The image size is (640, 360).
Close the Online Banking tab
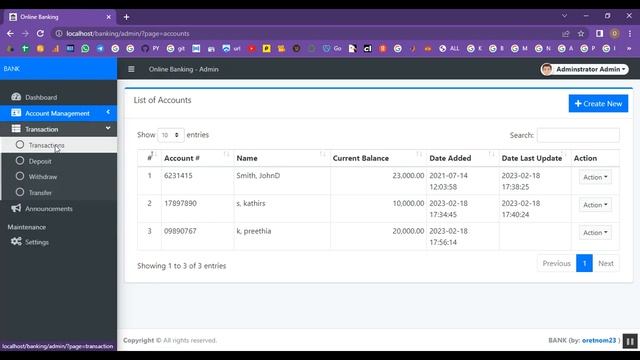[x=108, y=17]
